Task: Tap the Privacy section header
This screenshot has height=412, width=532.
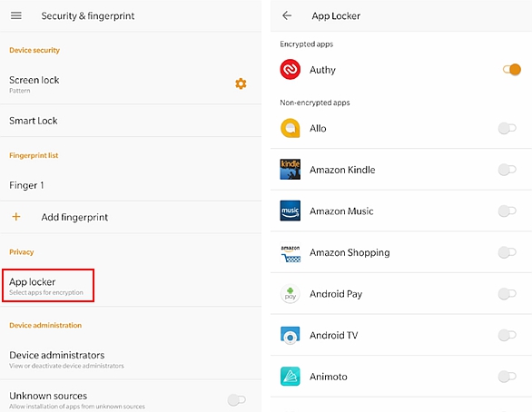Action: click(22, 252)
